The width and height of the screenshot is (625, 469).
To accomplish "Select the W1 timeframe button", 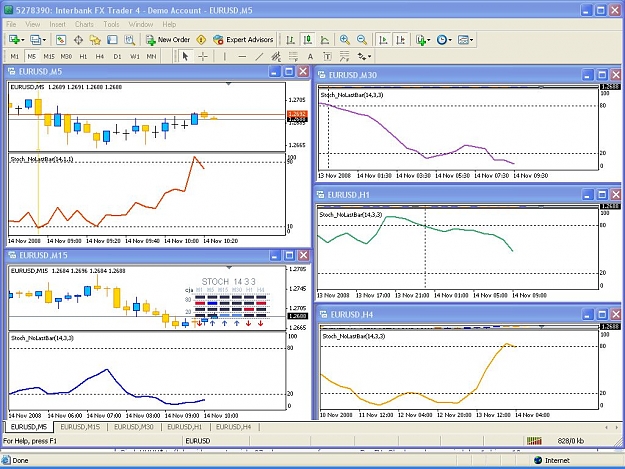I will pyautogui.click(x=135, y=57).
